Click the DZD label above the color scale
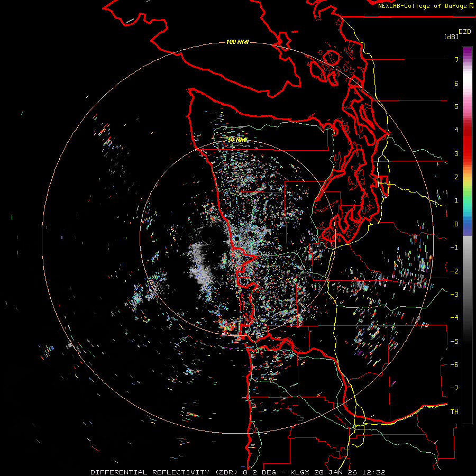The height and width of the screenshot is (476, 476). (464, 32)
